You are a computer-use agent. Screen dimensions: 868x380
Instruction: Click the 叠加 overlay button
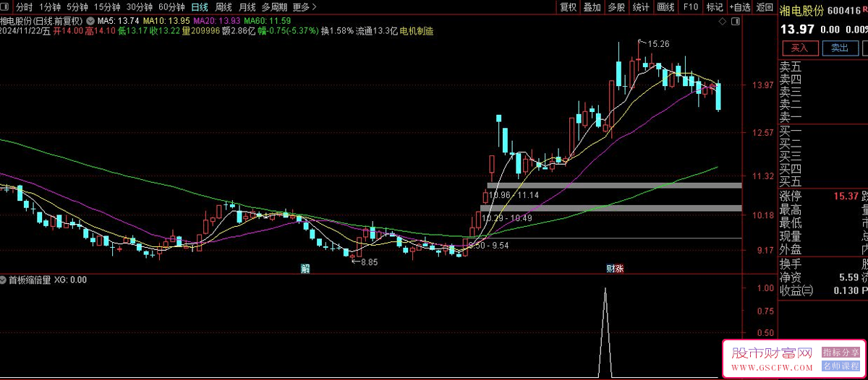(592, 7)
